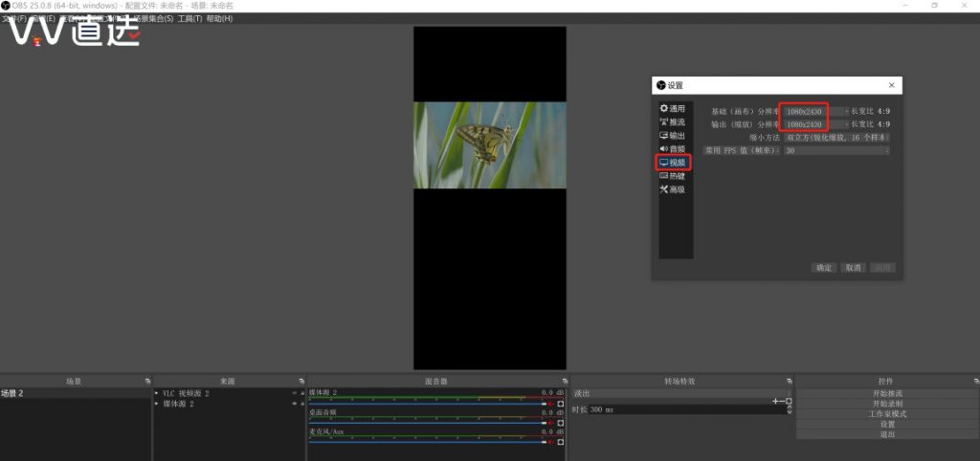Go to the 音频 (Audio) settings category

(672, 149)
